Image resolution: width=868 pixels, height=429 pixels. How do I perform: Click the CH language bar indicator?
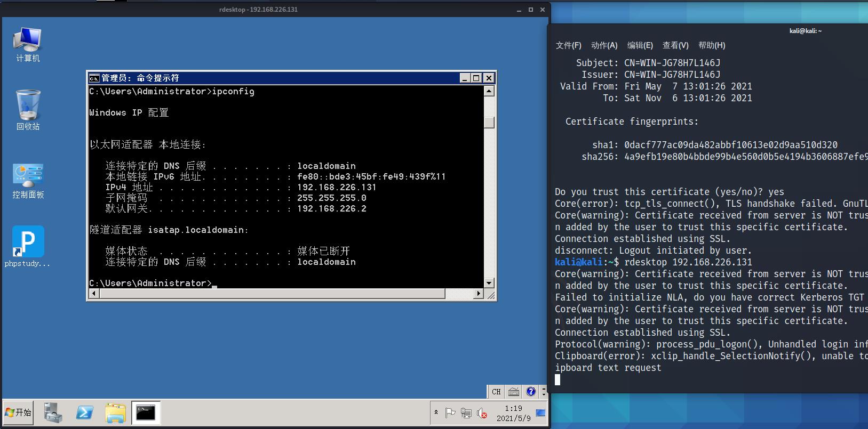(496, 392)
